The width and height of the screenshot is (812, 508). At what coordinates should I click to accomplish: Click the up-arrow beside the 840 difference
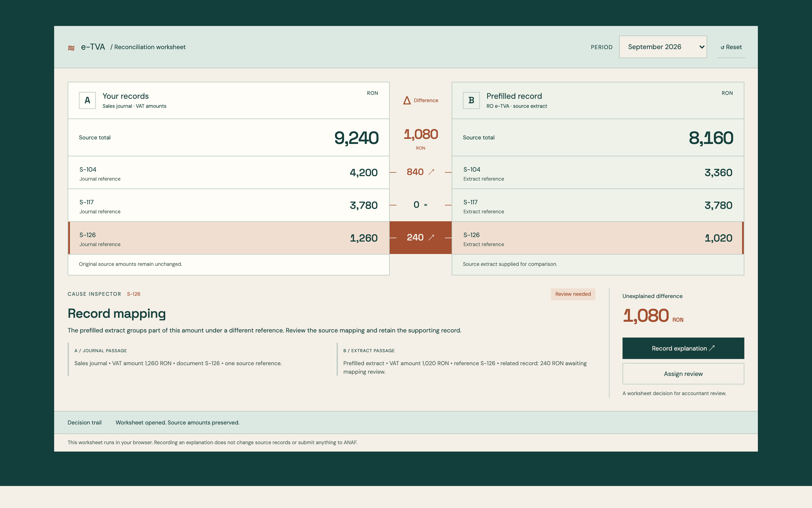pyautogui.click(x=431, y=172)
